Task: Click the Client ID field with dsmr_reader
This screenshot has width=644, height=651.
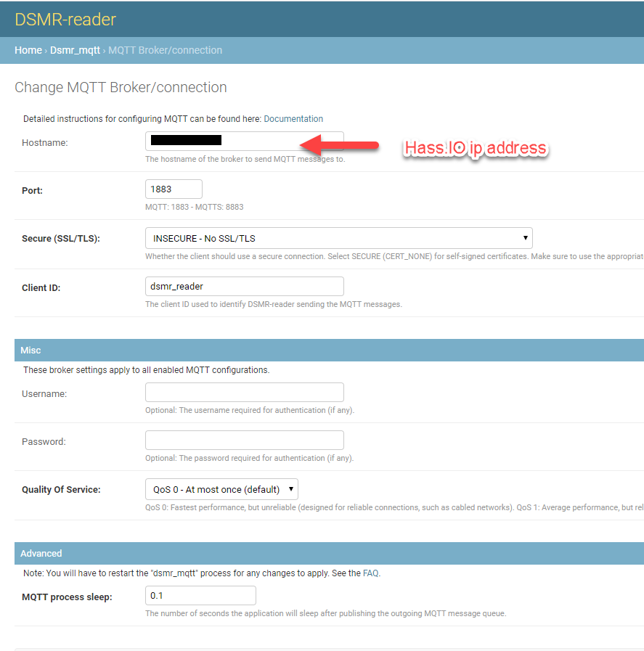Action: 244,287
